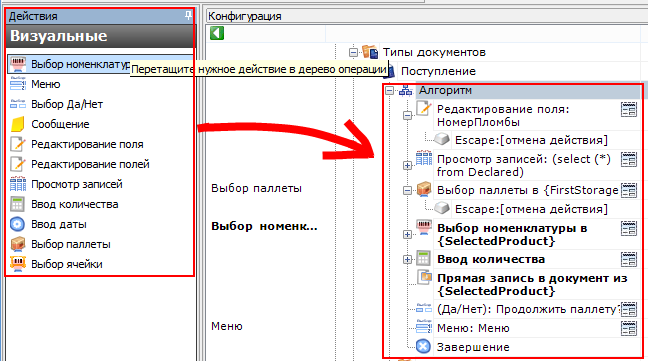
Task: Click the Прямая запись в документ icon
Action: [424, 278]
